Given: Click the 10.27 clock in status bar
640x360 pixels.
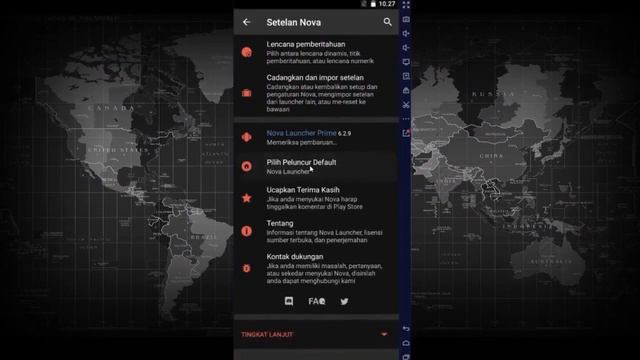Looking at the screenshot, I should 387,4.
